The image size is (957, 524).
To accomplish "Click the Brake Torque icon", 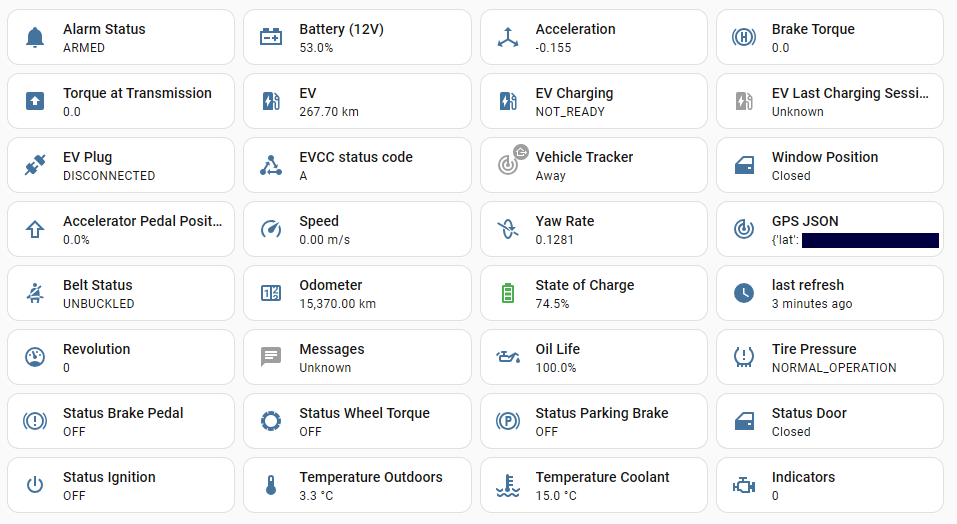I will pyautogui.click(x=744, y=38).
